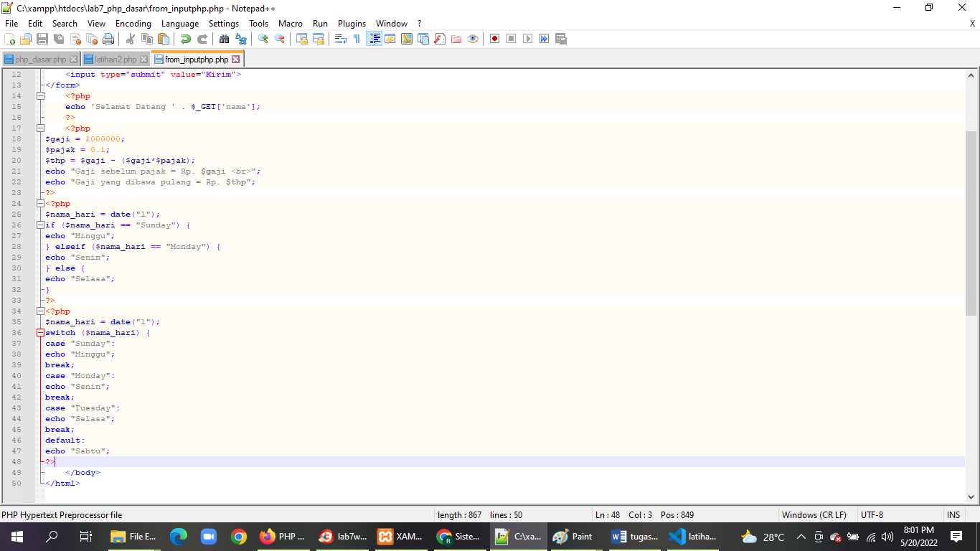980x551 pixels.
Task: Zoom in using the toolbar magnifier
Action: [263, 39]
